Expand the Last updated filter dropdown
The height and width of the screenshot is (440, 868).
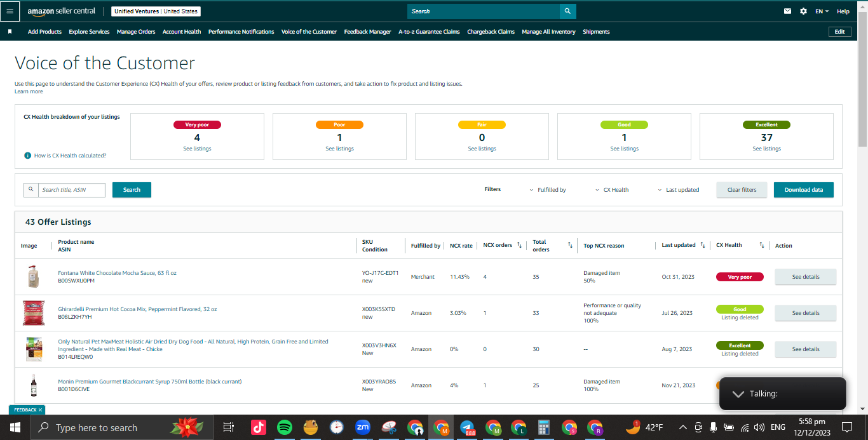point(678,190)
